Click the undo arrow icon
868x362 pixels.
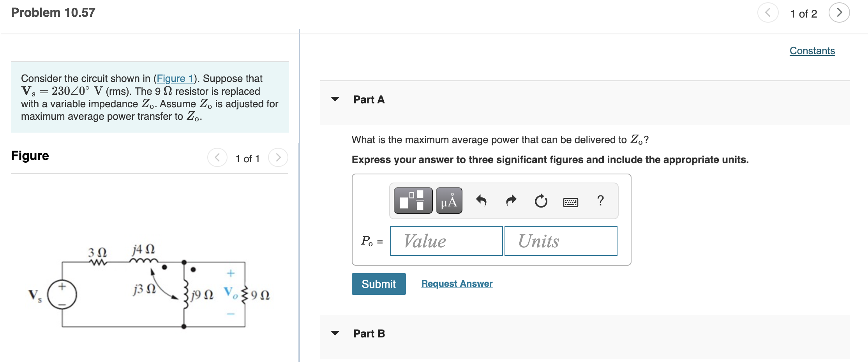[482, 201]
